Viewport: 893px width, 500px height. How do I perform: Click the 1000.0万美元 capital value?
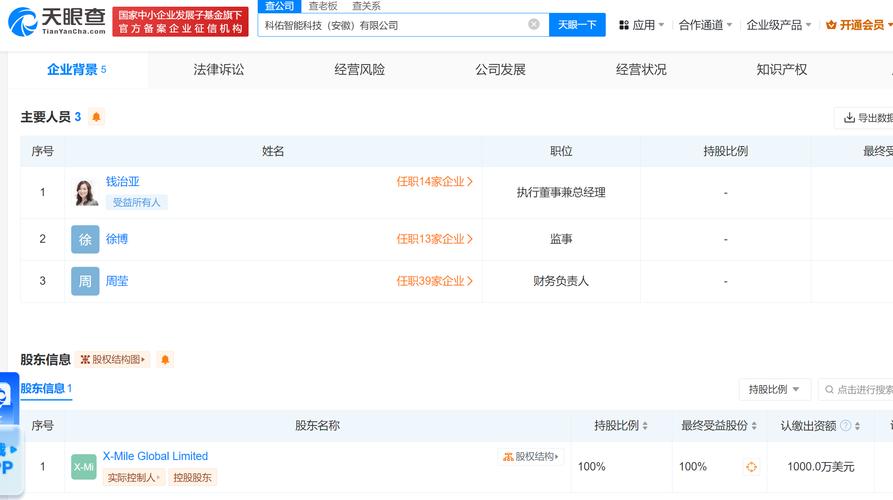(821, 467)
